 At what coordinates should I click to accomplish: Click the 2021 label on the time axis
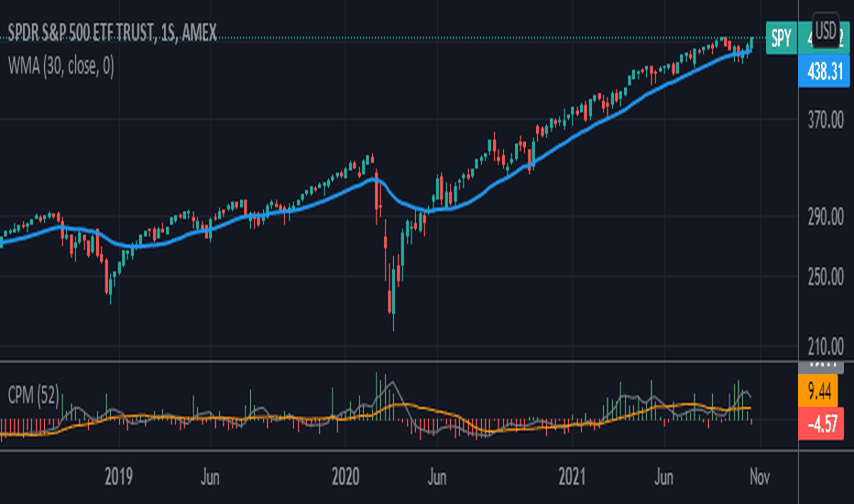coord(572,477)
